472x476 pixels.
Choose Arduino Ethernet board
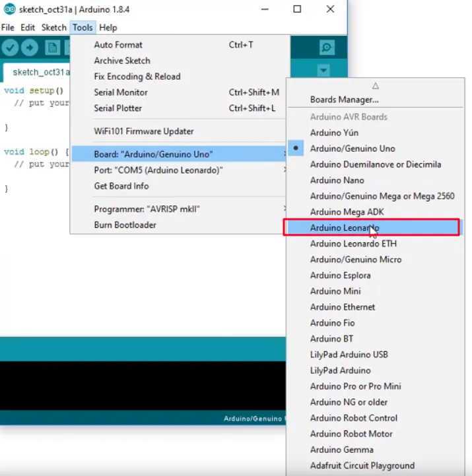pyautogui.click(x=375, y=307)
